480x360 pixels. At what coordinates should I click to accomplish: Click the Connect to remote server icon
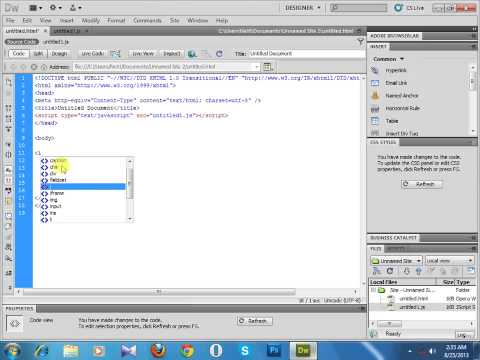click(376, 271)
